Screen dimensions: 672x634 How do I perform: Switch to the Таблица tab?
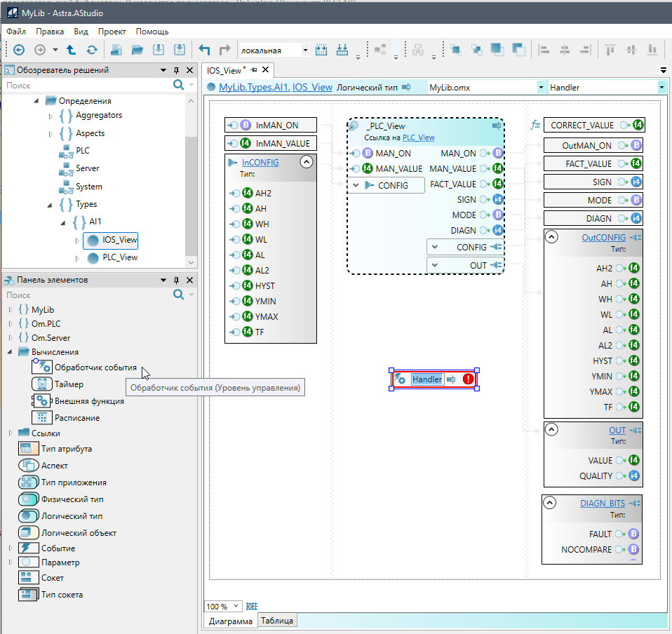pyautogui.click(x=278, y=621)
